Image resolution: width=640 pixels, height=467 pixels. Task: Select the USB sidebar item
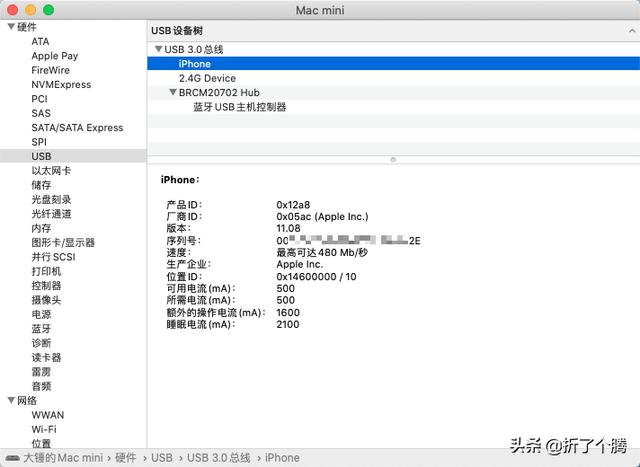[73, 156]
